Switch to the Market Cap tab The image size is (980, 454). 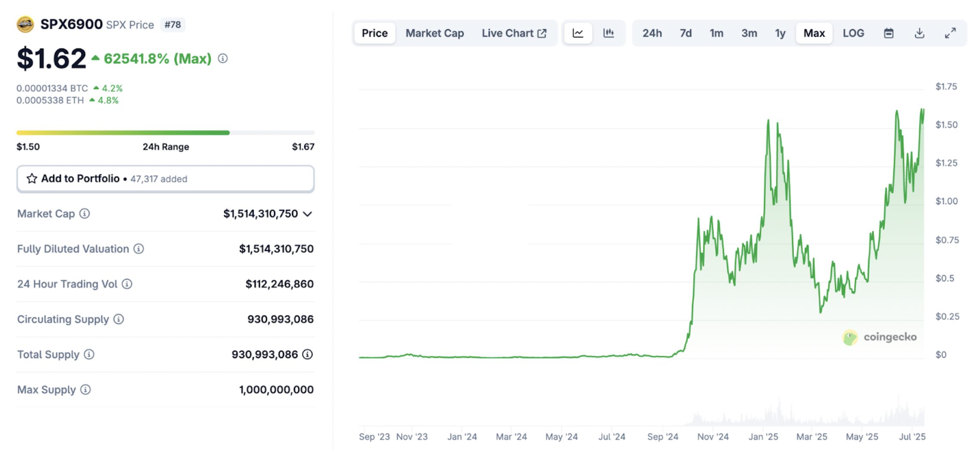(435, 33)
